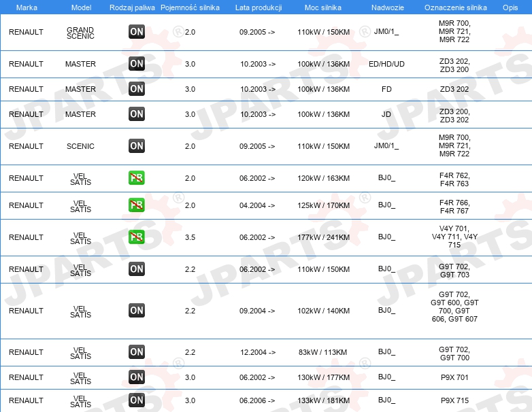Select MASTER model cell in ED/HD/UD row

(80, 64)
